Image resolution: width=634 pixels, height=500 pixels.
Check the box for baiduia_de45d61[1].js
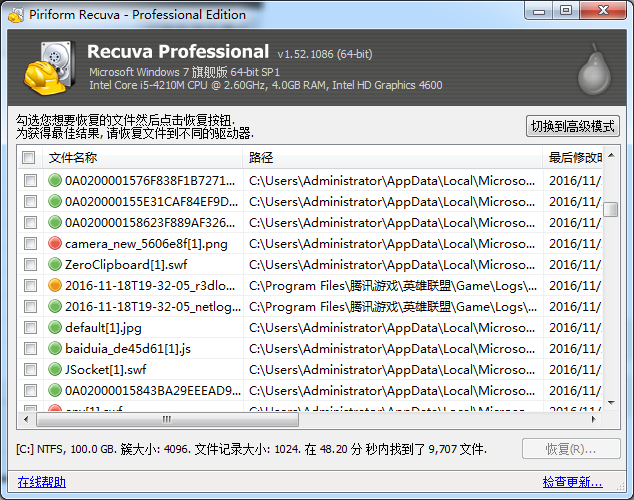[x=30, y=348]
